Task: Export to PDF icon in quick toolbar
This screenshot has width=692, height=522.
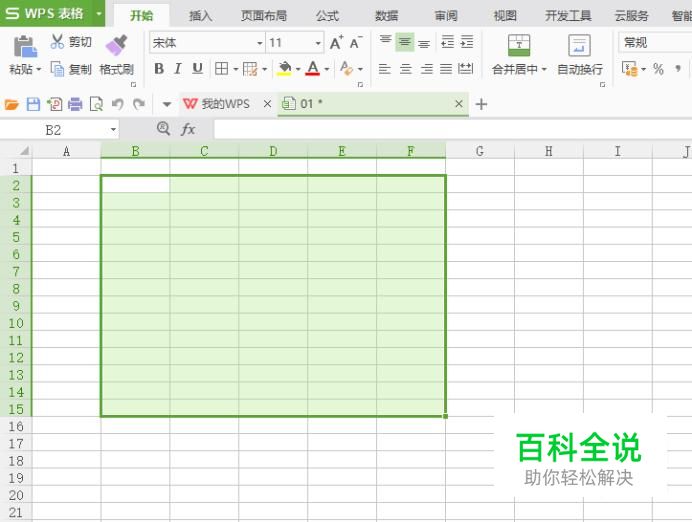Action: coord(55,104)
